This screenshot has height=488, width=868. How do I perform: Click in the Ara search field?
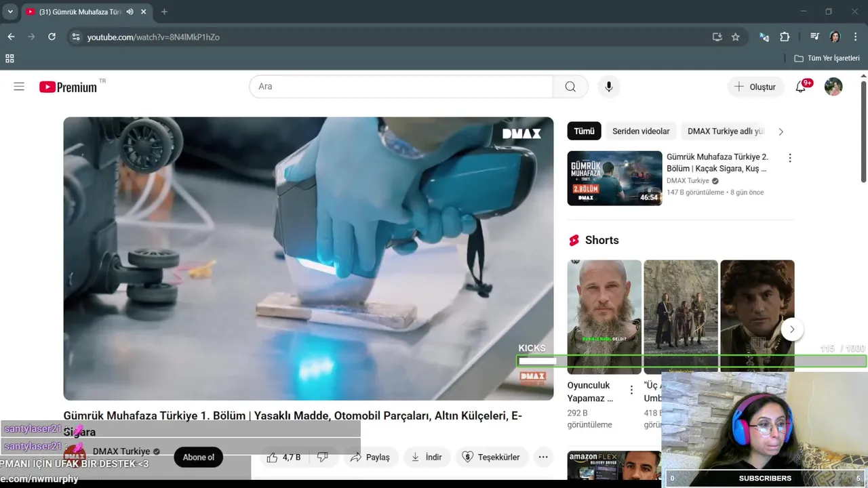(401, 87)
